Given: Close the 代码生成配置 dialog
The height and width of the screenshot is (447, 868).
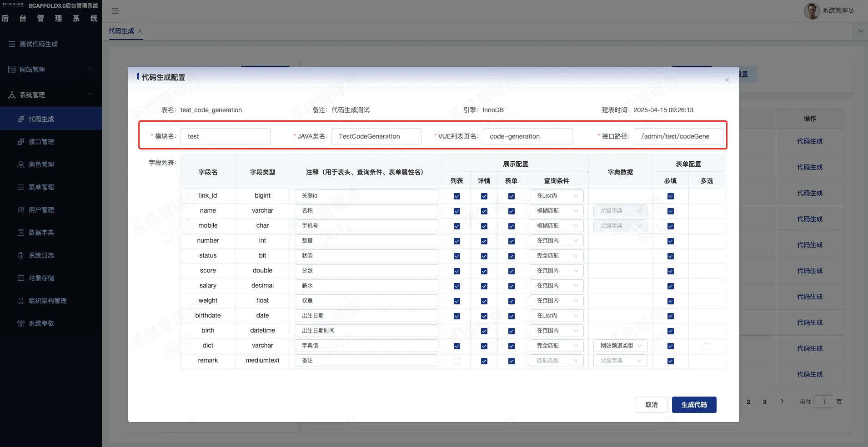Looking at the screenshot, I should (727, 80).
